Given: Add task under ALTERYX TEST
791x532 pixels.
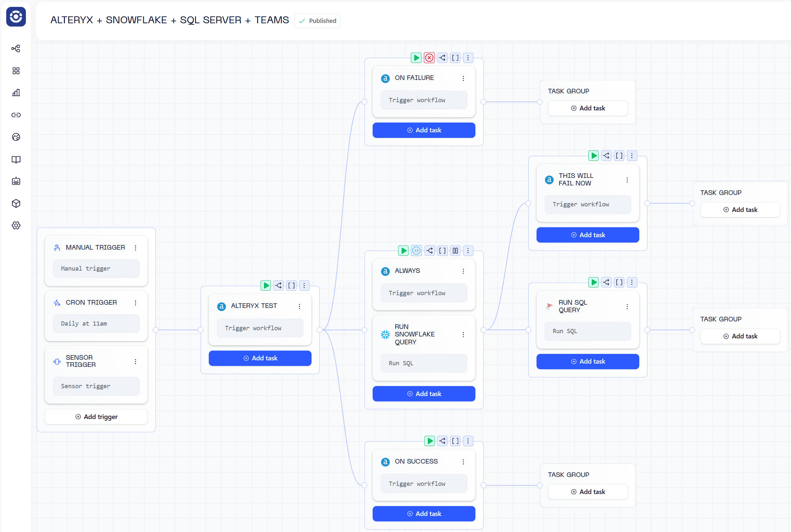Looking at the screenshot, I should [260, 358].
